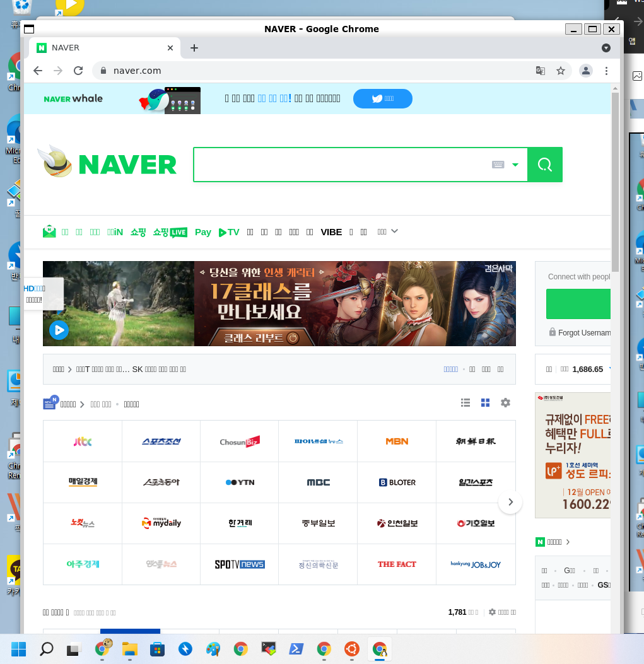
Task: Click the green Naver search magnifier button
Action: 545,165
